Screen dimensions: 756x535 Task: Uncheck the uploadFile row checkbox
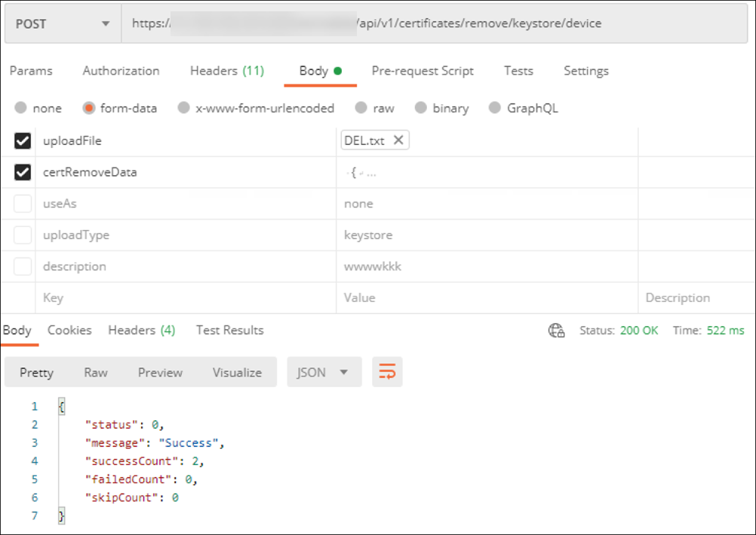[x=23, y=141]
